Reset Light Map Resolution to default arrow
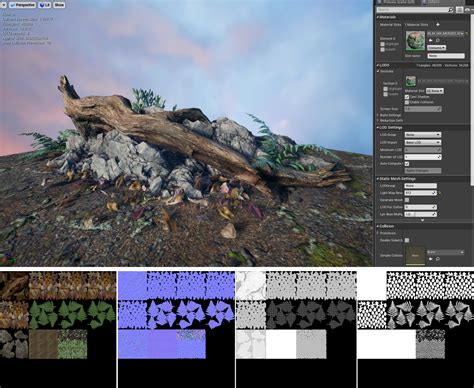The width and height of the screenshot is (474, 388). [440, 193]
